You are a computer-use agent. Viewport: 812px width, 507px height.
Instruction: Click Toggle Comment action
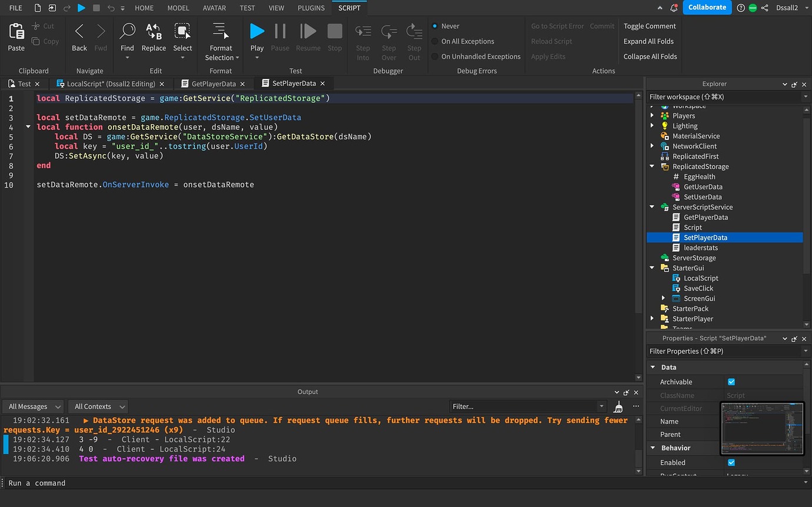(650, 26)
